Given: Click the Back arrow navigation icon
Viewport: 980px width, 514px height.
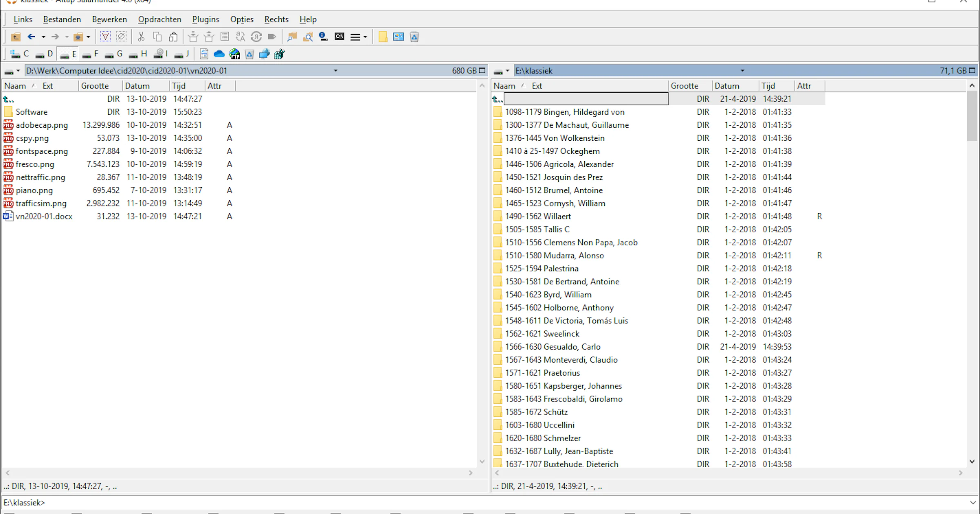Looking at the screenshot, I should (31, 37).
